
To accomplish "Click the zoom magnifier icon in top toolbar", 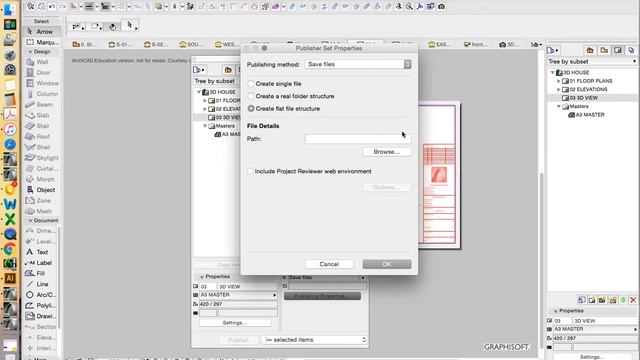I will [409, 7].
